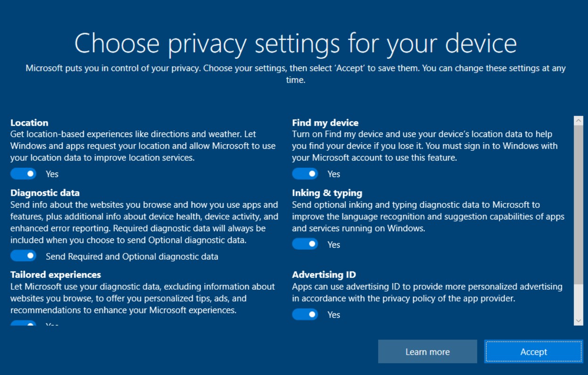Disable the Advertising ID toggle
This screenshot has height=375, width=588.
(x=305, y=314)
